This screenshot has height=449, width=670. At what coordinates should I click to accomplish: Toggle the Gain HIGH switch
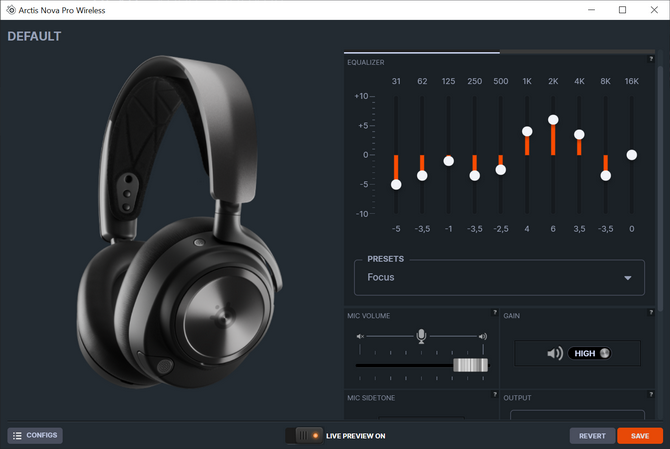590,353
